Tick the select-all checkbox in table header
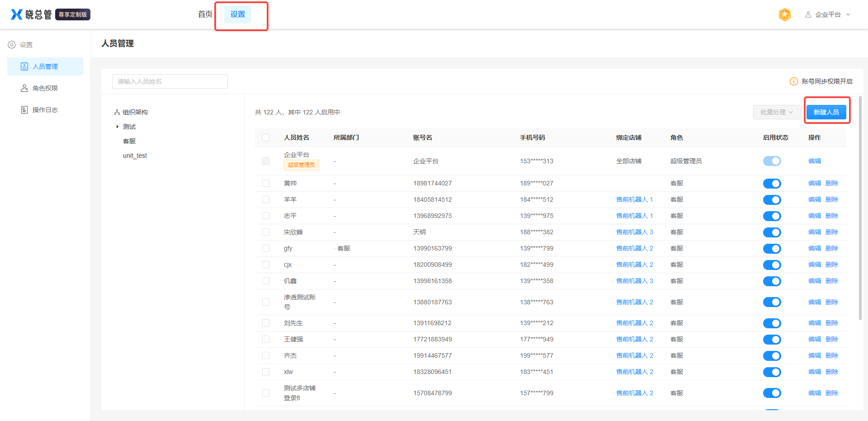 (266, 137)
